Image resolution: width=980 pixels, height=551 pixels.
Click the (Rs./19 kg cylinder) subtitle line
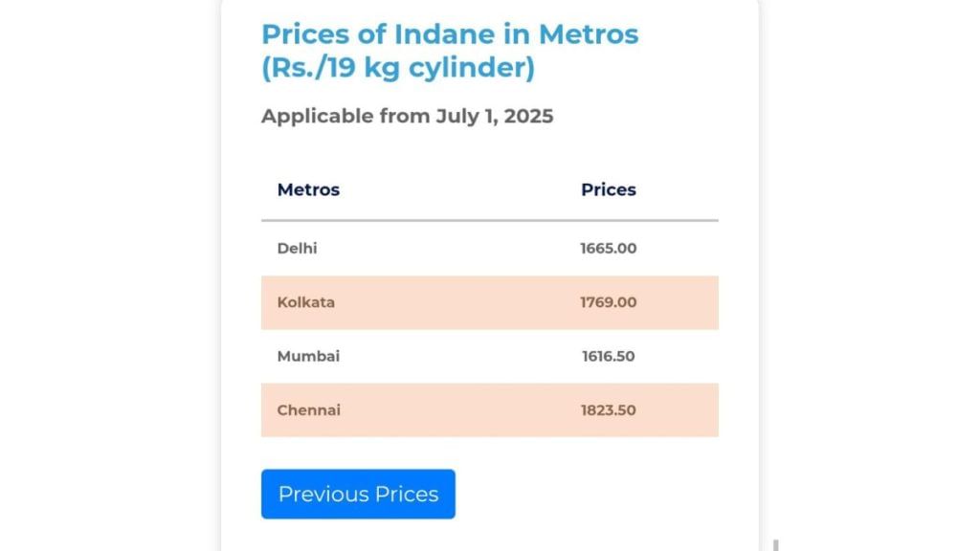(398, 68)
